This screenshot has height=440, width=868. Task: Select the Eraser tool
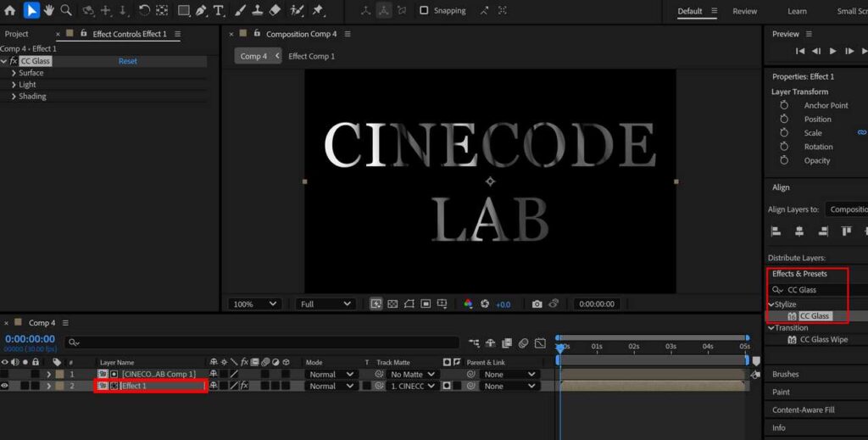(x=275, y=10)
